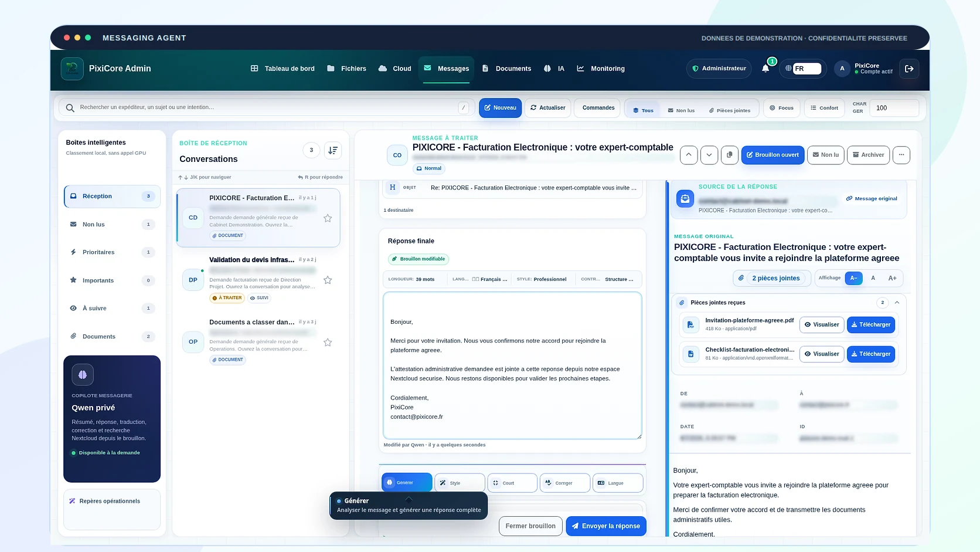Preview Checklist-facturation file with Visualiser
The width and height of the screenshot is (980, 552).
pos(822,354)
